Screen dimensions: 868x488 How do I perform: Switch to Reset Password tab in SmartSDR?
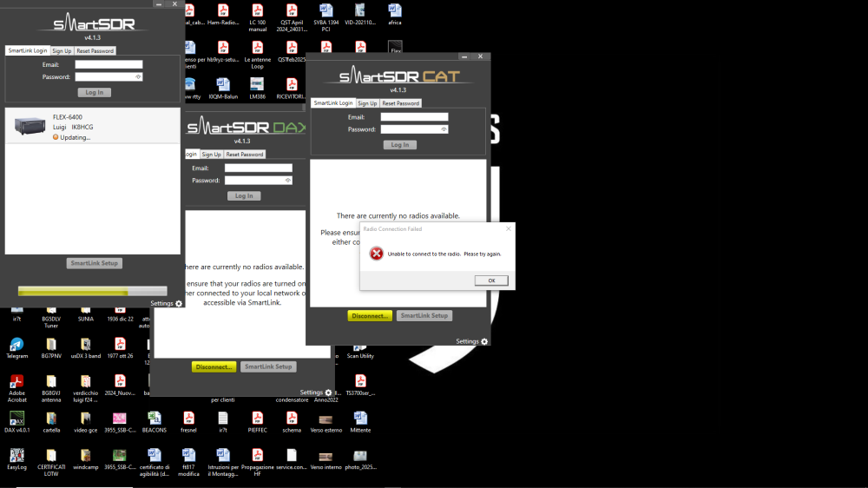(95, 51)
